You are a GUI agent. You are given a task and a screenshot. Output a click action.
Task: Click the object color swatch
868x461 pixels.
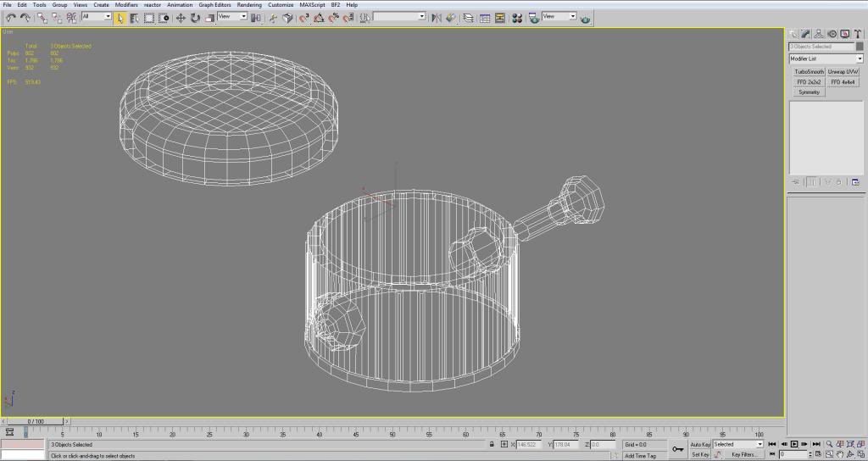click(859, 47)
